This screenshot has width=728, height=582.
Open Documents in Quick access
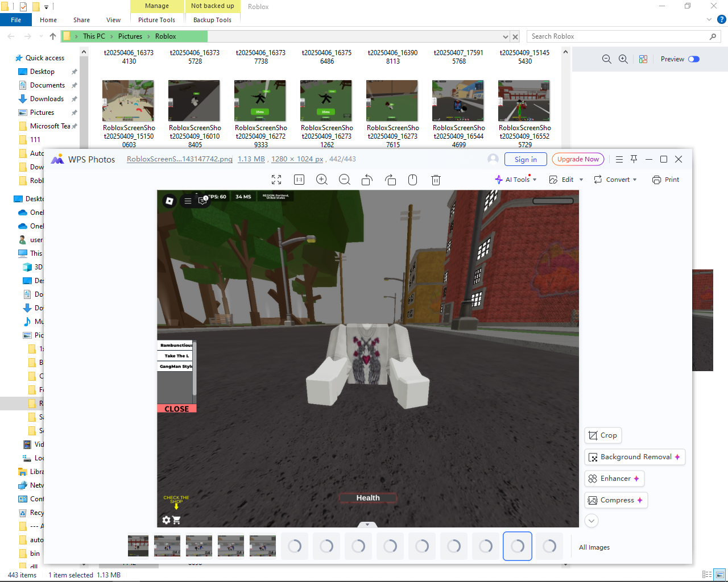47,85
